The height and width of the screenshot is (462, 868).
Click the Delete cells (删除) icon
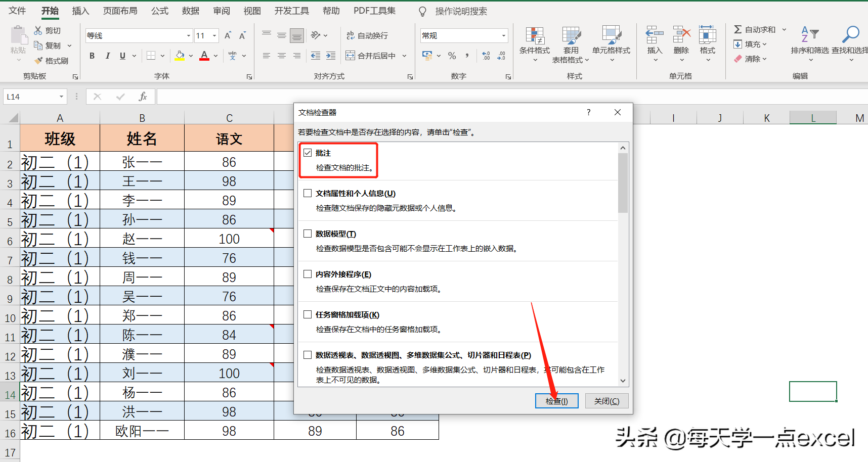click(x=681, y=35)
